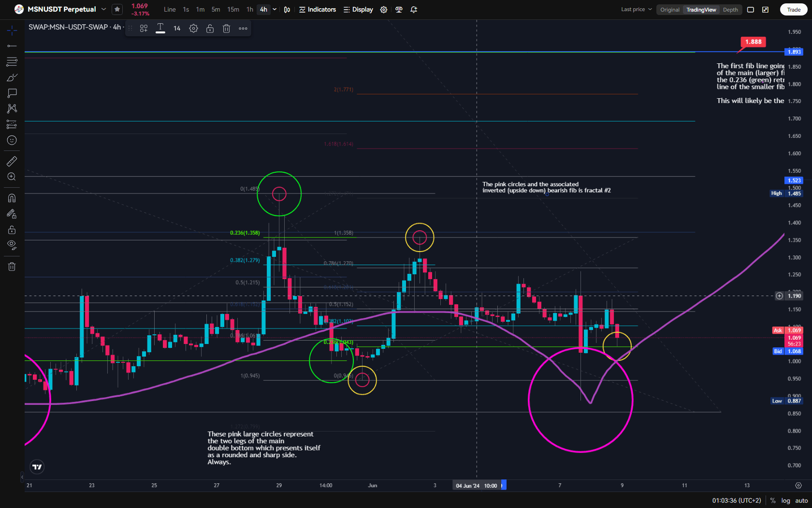The height and width of the screenshot is (508, 812).
Task: Select the text annotation tool
Action: 12,93
